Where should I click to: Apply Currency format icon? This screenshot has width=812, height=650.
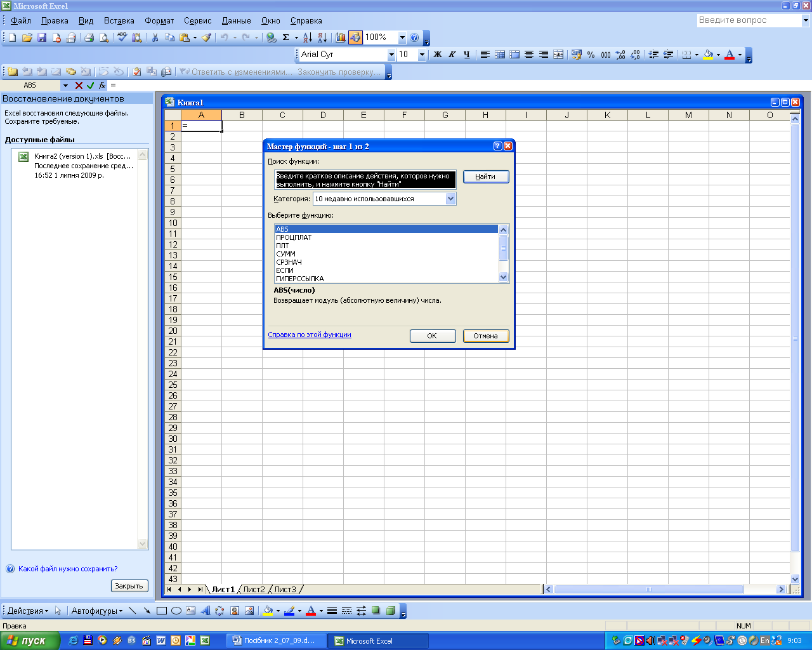pos(576,55)
